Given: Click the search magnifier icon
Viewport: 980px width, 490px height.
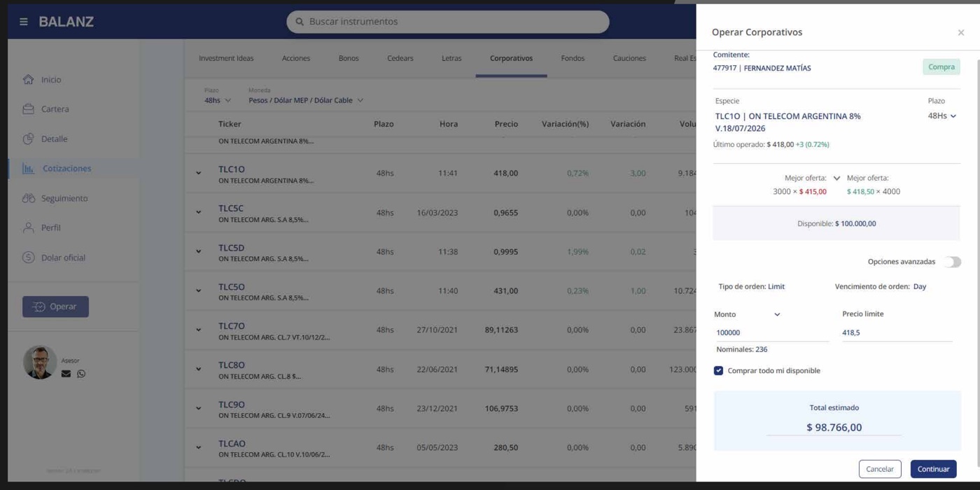Looking at the screenshot, I should pyautogui.click(x=300, y=22).
